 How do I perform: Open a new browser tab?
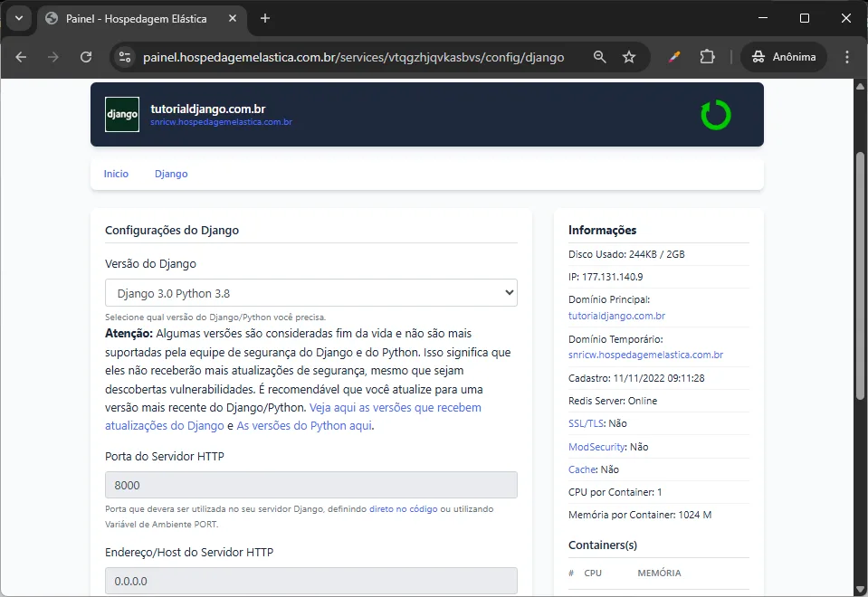tap(265, 18)
